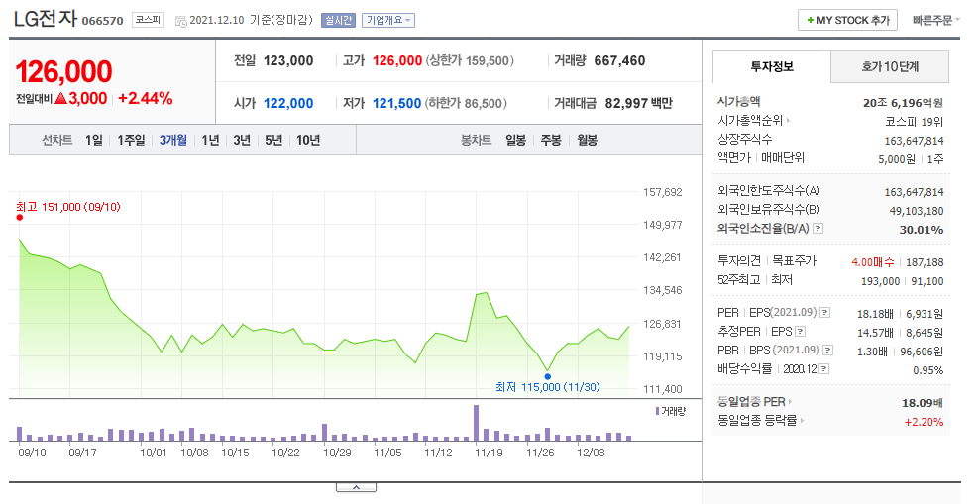This screenshot has width=980, height=504.
Task: Open the 동일업종 PER link
Action: tap(754, 402)
